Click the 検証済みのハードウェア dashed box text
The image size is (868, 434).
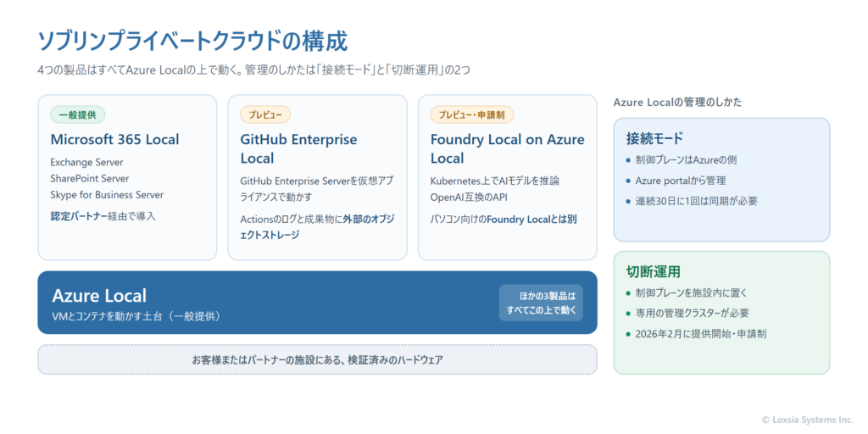317,359
